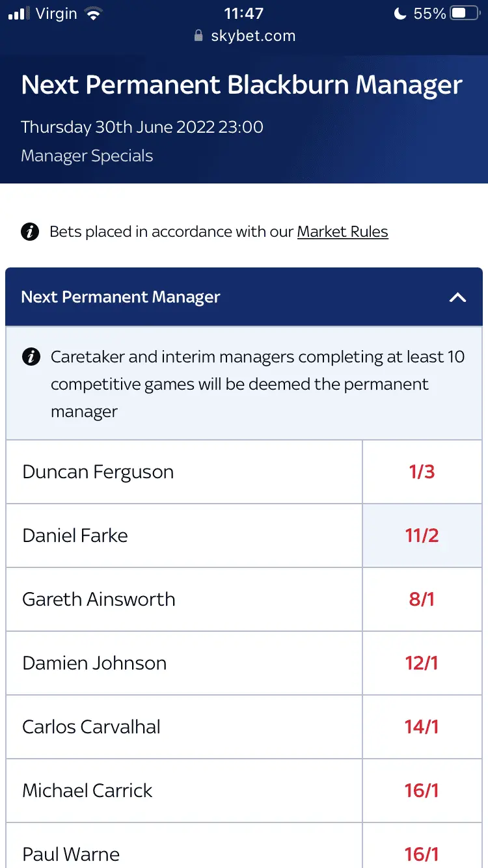The width and height of the screenshot is (488, 868).
Task: Tap the padlock icon beside skybet.com
Action: (199, 36)
